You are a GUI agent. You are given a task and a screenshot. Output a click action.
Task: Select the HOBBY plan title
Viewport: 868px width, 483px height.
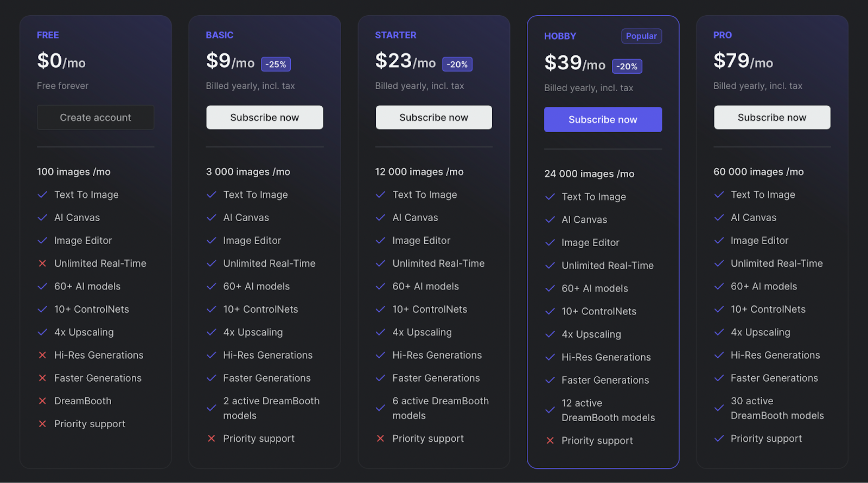tap(560, 36)
